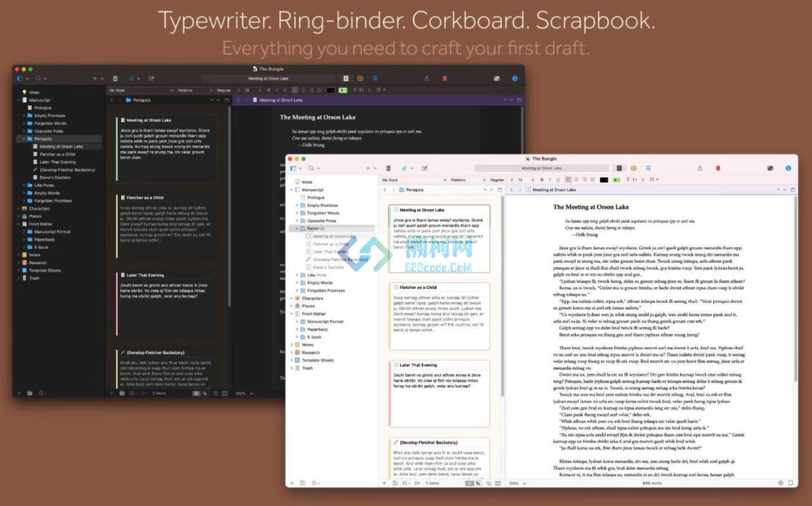
Task: Open Palatino font dropdown in light window
Action: click(468, 180)
